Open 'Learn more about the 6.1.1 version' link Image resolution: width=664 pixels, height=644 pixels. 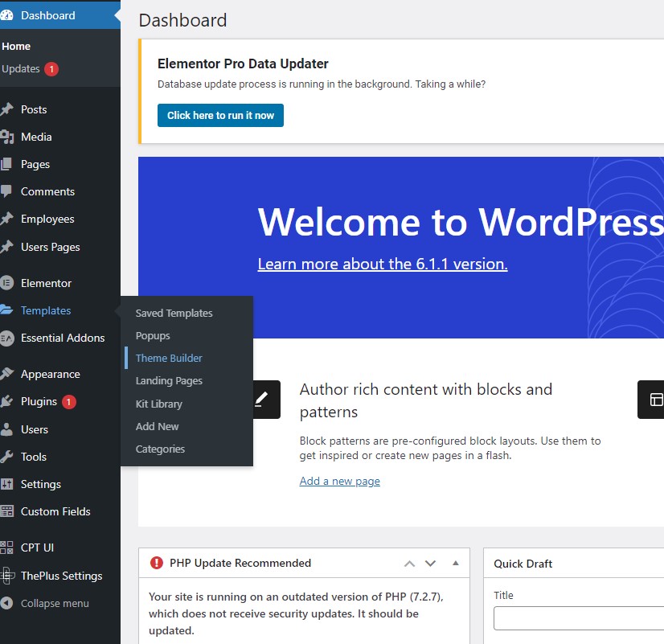(x=383, y=264)
